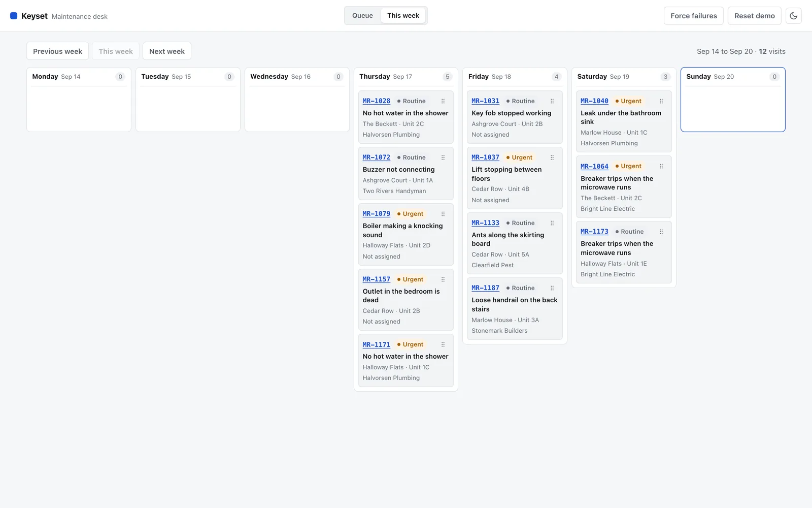Click drag handle on MR-1028 card
This screenshot has height=508, width=812.
[443, 101]
